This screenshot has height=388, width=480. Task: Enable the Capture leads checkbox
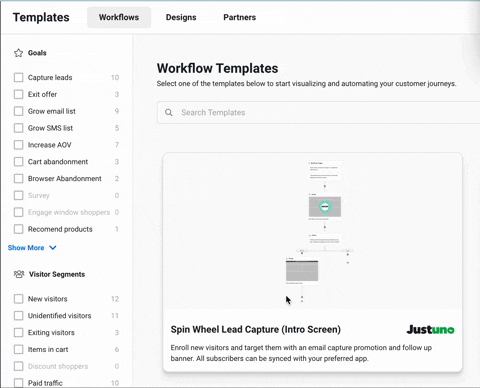click(x=18, y=77)
